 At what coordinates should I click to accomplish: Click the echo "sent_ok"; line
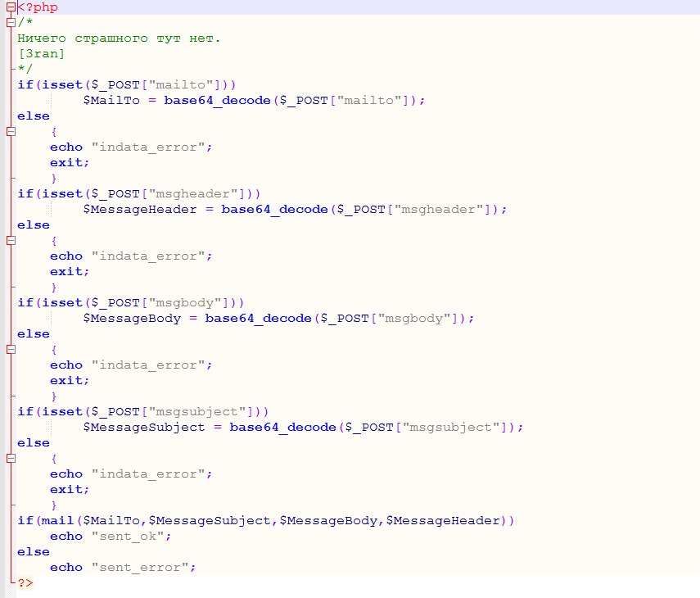pyautogui.click(x=111, y=537)
